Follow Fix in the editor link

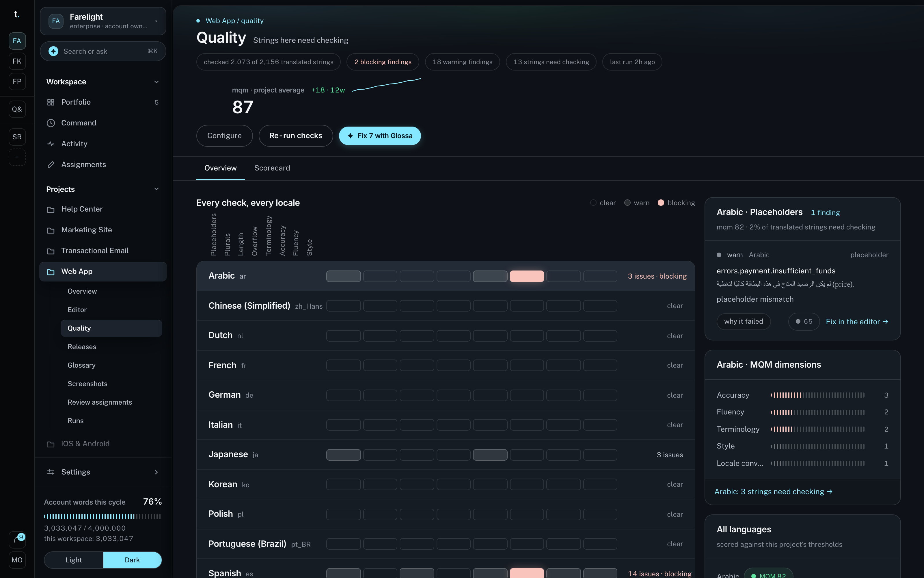coord(857,322)
